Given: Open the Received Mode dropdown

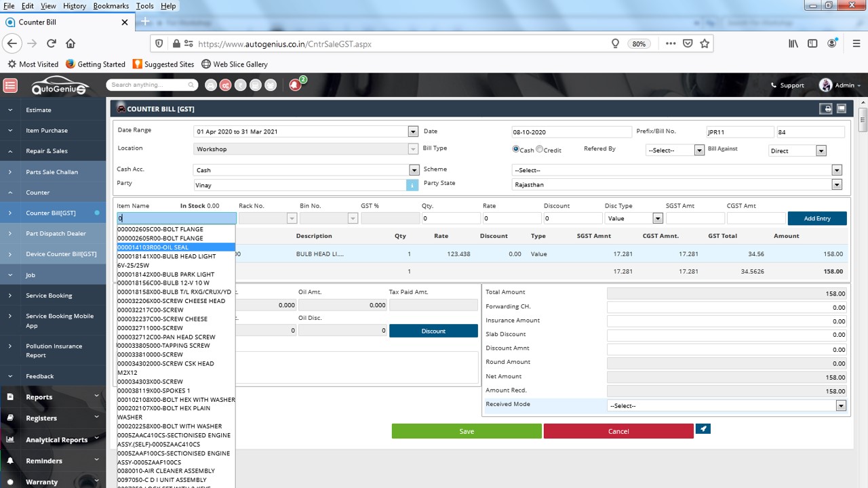Looking at the screenshot, I should tap(841, 405).
